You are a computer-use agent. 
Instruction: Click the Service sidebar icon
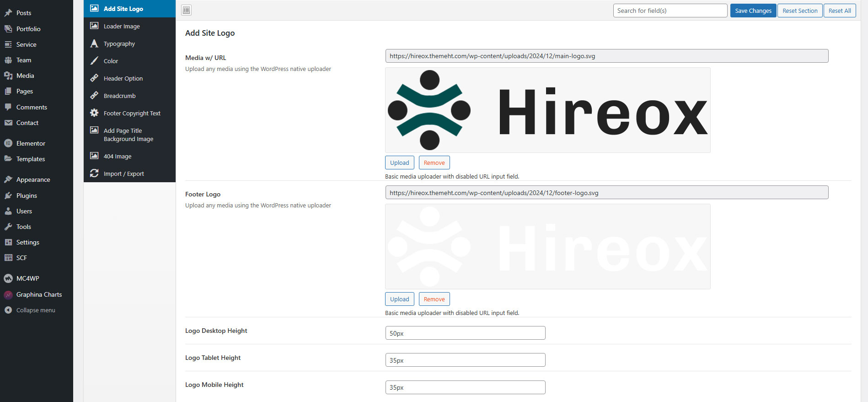point(8,44)
